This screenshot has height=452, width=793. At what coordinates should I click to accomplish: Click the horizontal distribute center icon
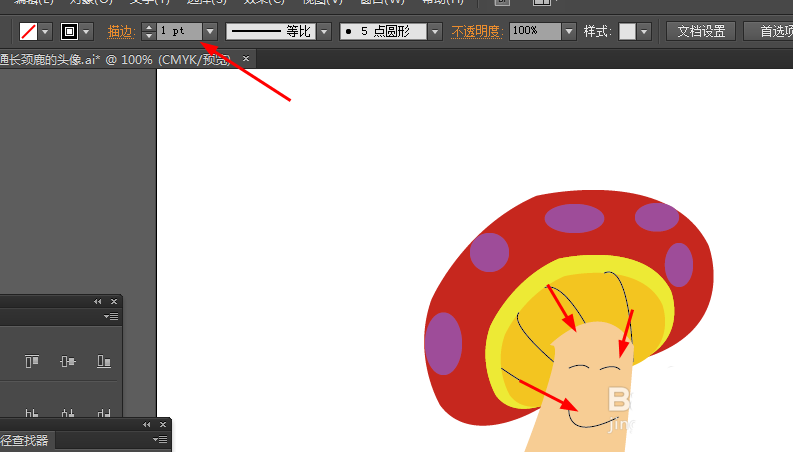[x=68, y=414]
